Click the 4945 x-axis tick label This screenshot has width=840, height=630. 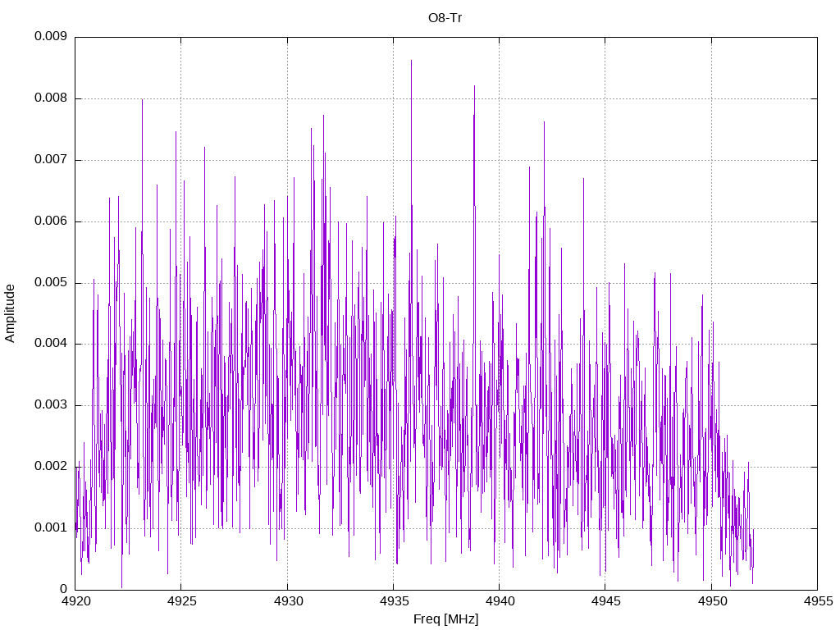coord(605,601)
